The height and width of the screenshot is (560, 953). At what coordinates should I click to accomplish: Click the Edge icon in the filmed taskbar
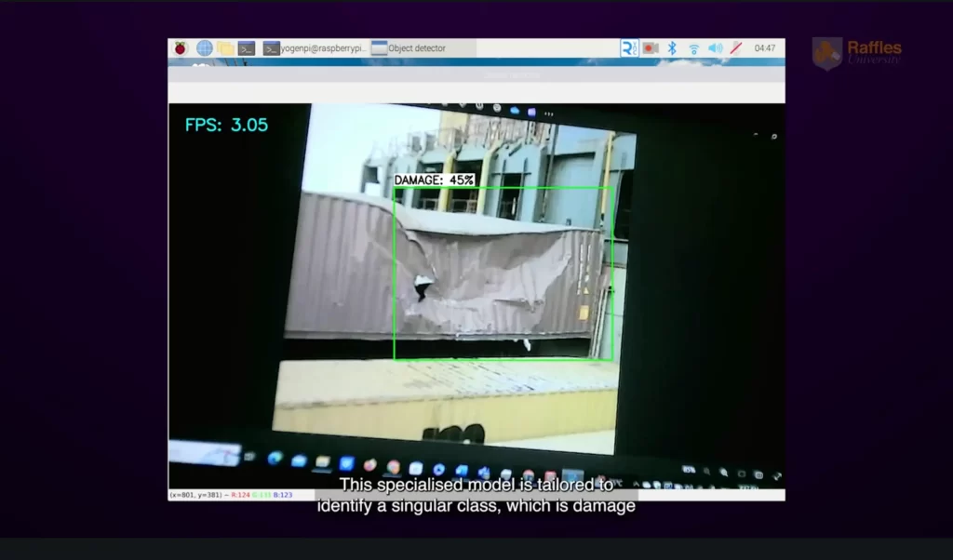[x=275, y=459]
